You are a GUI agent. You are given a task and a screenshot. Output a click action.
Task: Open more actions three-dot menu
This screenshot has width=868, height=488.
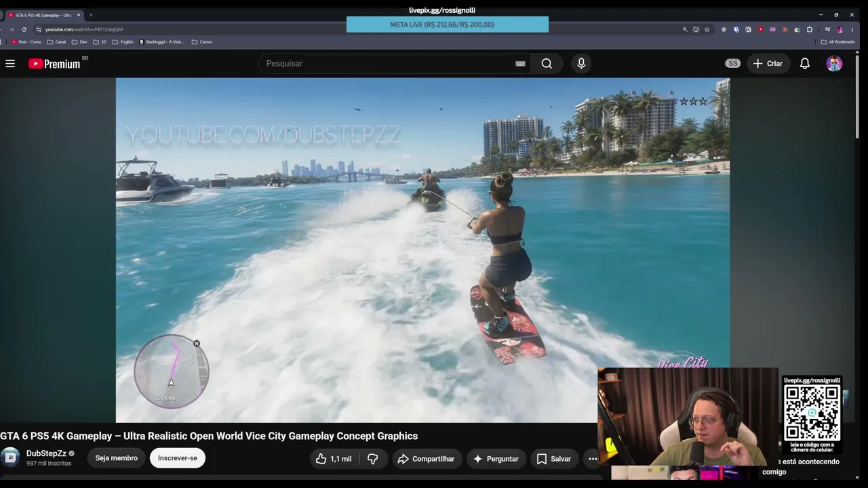(x=593, y=459)
